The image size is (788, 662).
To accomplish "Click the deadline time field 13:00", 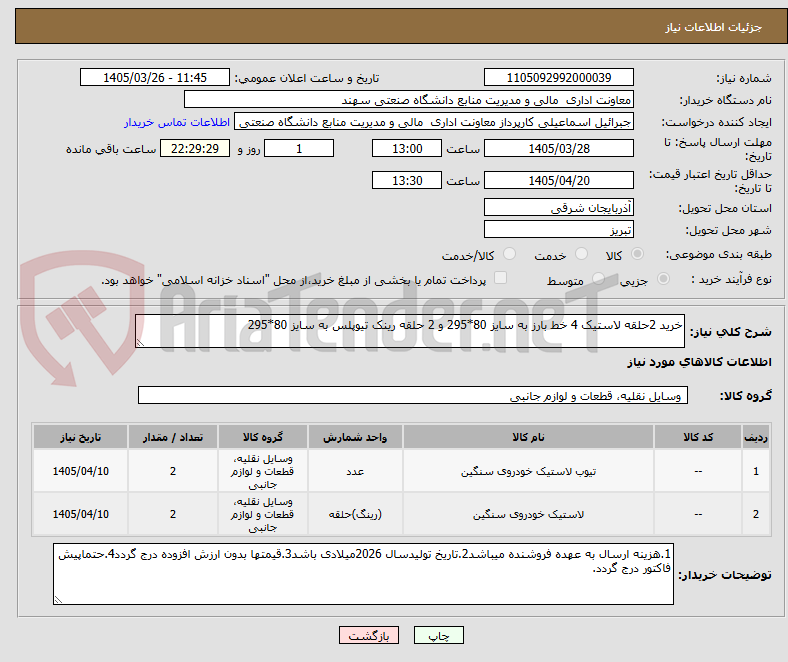I will [x=407, y=148].
